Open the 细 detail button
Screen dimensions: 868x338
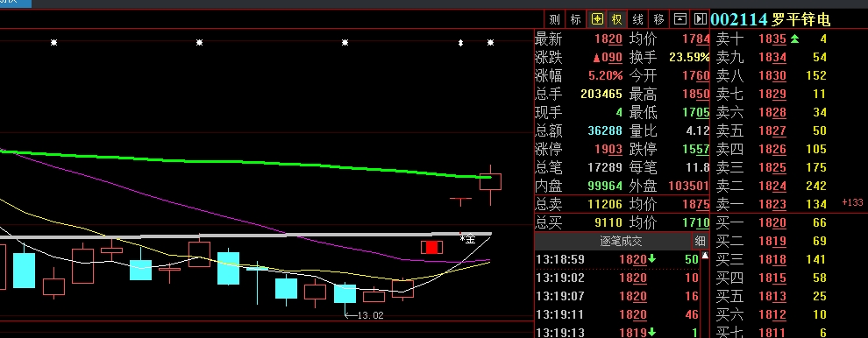tap(701, 241)
